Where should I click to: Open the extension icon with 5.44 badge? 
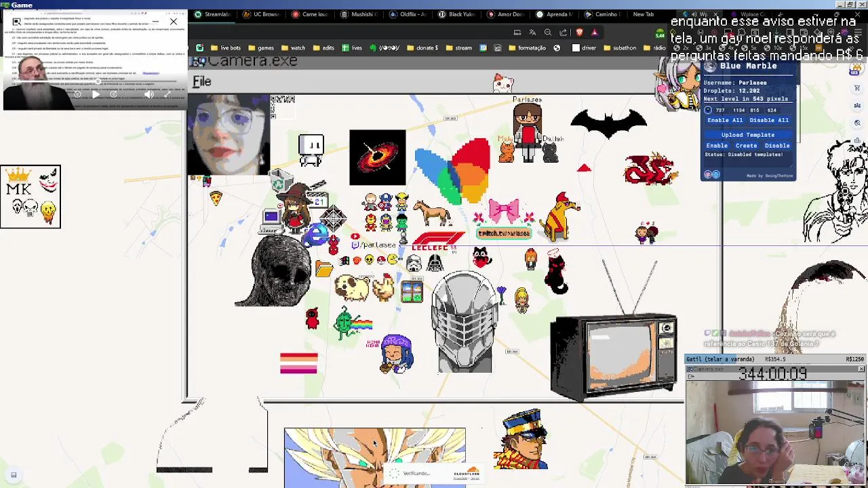(660, 33)
